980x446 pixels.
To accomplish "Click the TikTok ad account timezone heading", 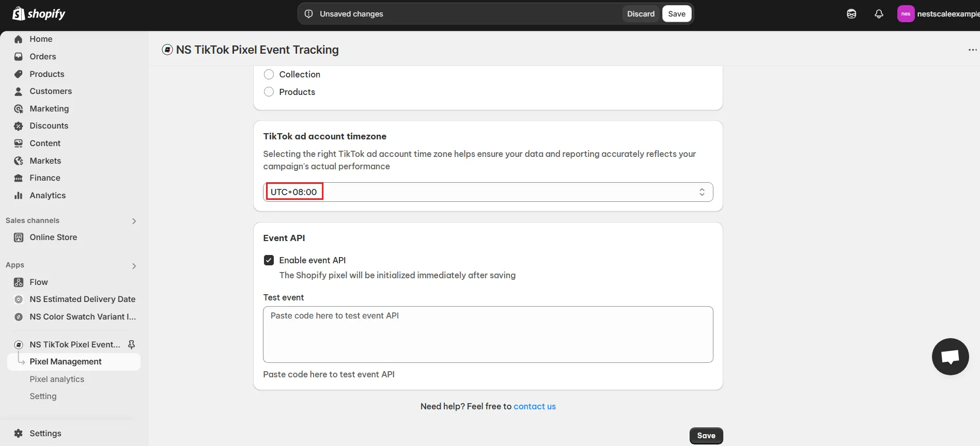I will [324, 136].
